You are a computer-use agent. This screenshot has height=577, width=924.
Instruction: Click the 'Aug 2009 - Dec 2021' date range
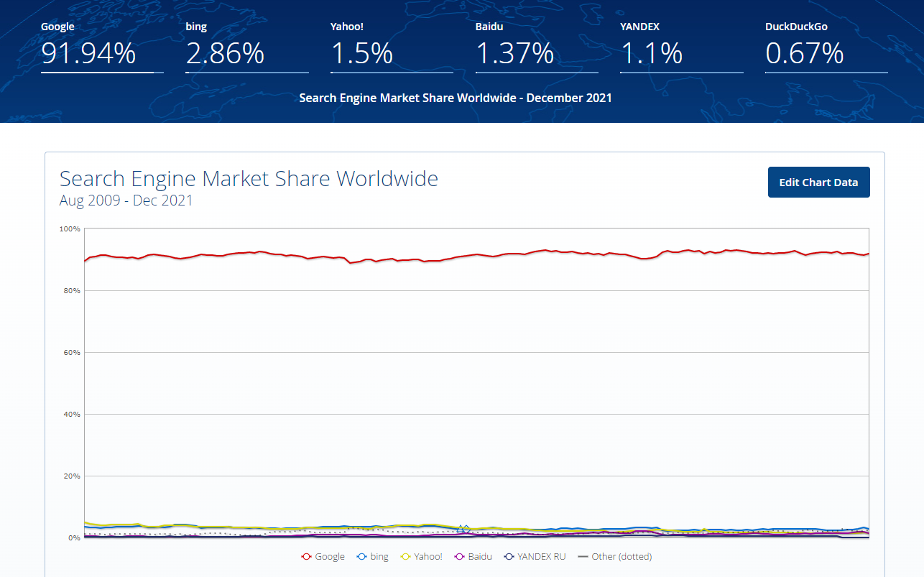tap(126, 200)
